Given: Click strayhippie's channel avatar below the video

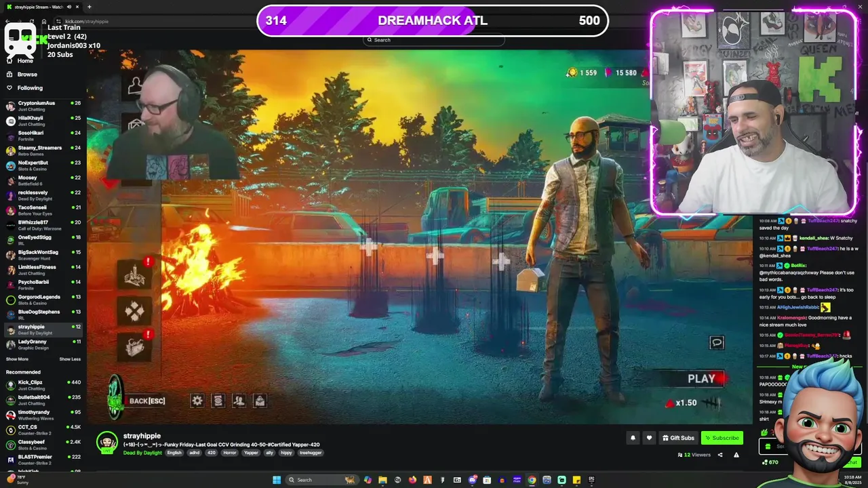Looking at the screenshot, I should pos(106,443).
